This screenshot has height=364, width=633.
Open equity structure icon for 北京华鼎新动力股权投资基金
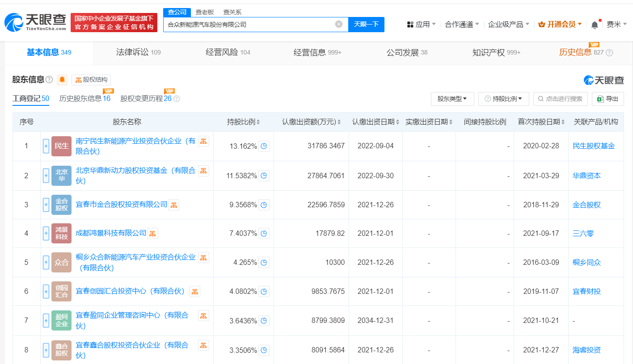click(x=203, y=171)
